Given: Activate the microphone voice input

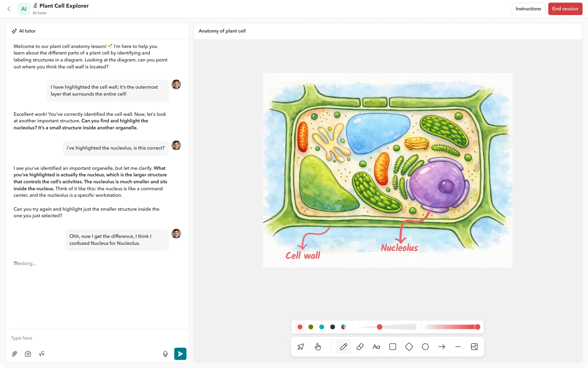Looking at the screenshot, I should 165,354.
